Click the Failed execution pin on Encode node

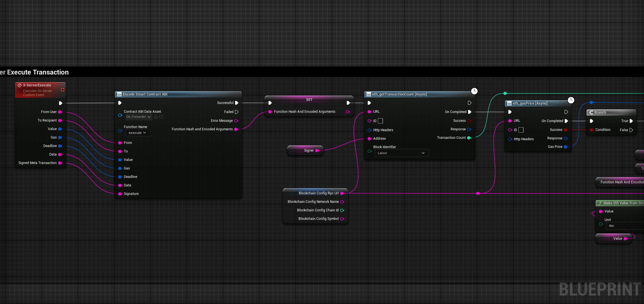[237, 112]
